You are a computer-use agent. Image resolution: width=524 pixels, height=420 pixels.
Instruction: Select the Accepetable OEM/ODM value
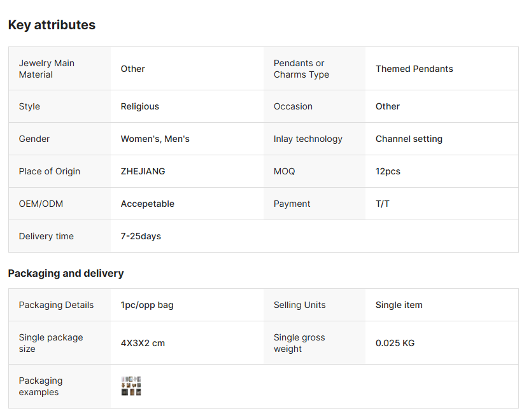[148, 204]
